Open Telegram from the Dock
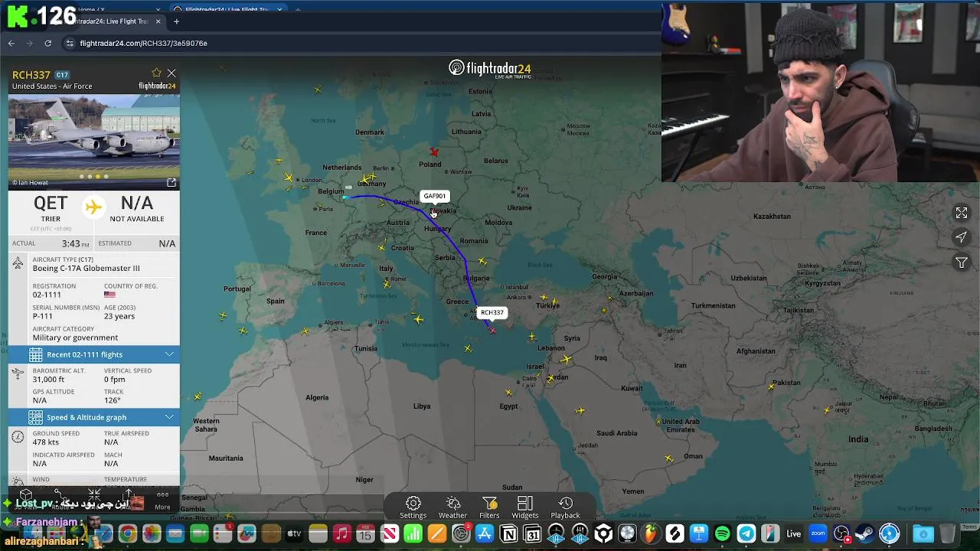 coord(746,534)
